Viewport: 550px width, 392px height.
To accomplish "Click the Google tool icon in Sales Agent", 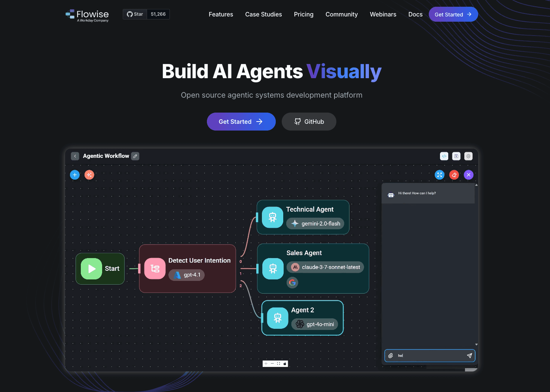I will coord(293,283).
